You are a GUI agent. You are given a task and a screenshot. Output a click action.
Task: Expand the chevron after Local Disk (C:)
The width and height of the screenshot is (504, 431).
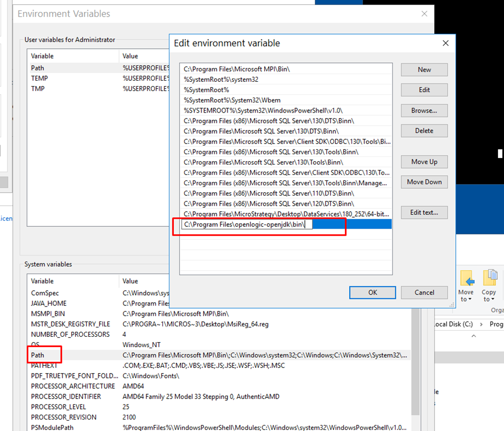click(481, 324)
